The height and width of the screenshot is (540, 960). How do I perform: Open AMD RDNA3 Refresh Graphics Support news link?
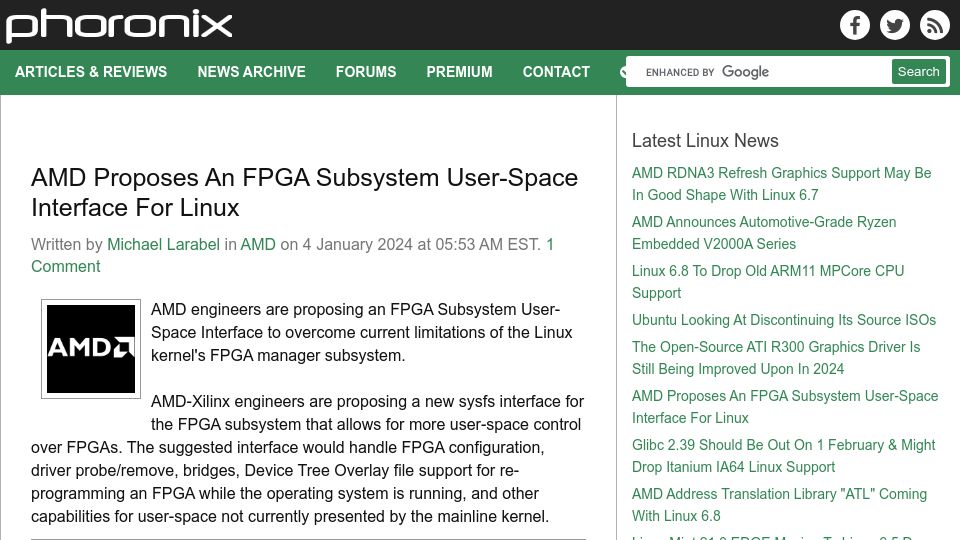(x=781, y=184)
